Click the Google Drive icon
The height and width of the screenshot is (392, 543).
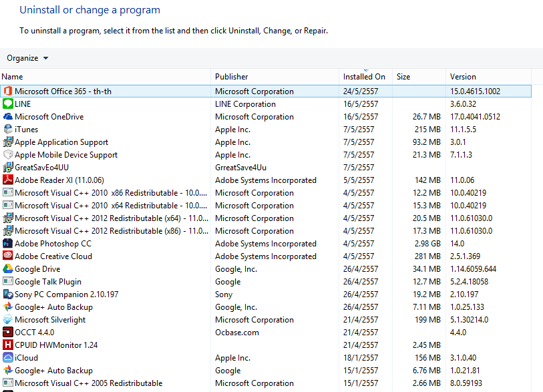8,269
